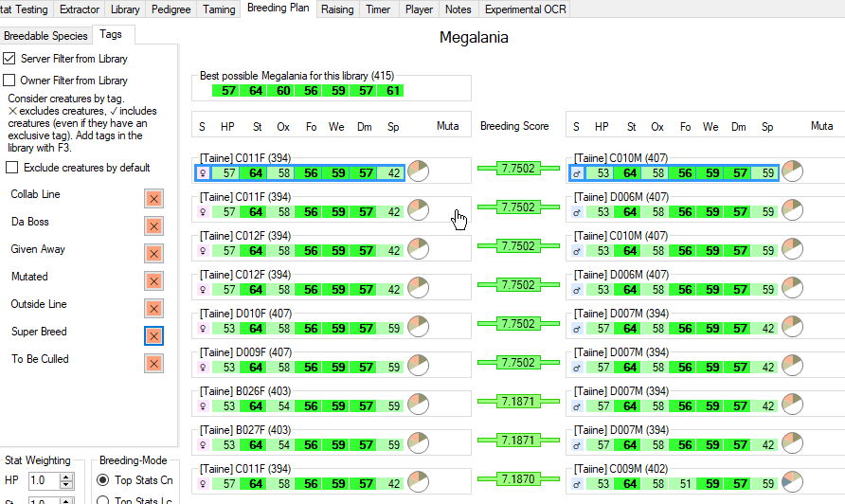Switch to the Player tab
Viewport: 845px width, 504px height.
pyautogui.click(x=419, y=9)
